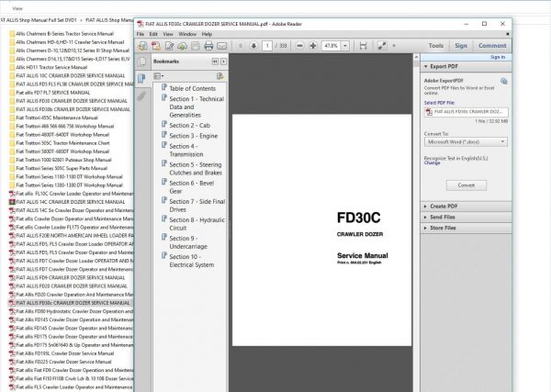Print the document using printer icon
551x392 pixels.
pyautogui.click(x=208, y=46)
